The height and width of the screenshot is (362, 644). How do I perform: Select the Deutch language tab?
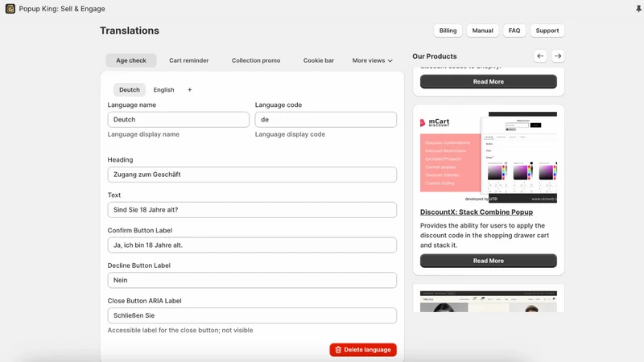(x=130, y=90)
